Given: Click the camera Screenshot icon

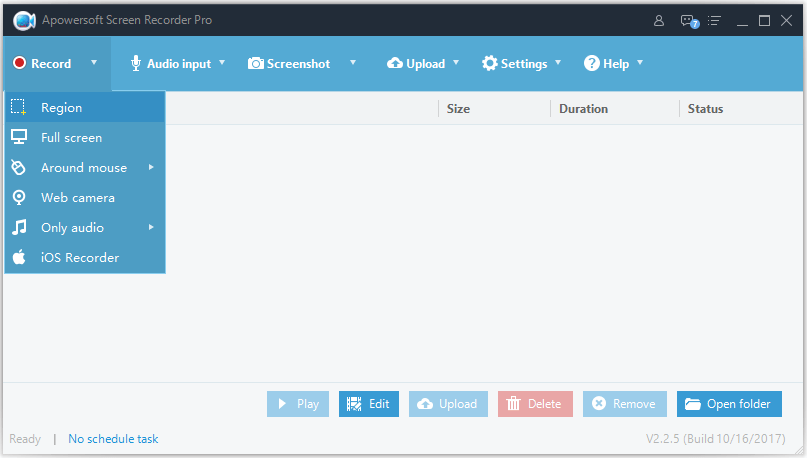Looking at the screenshot, I should [x=255, y=63].
